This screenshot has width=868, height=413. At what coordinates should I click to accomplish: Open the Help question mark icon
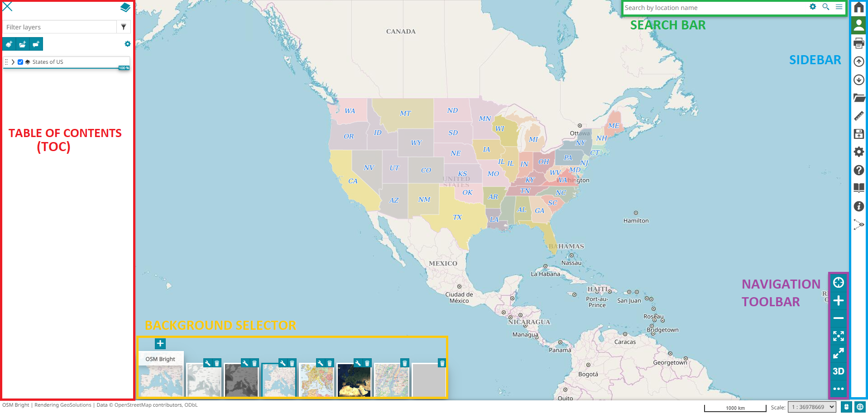[858, 171]
